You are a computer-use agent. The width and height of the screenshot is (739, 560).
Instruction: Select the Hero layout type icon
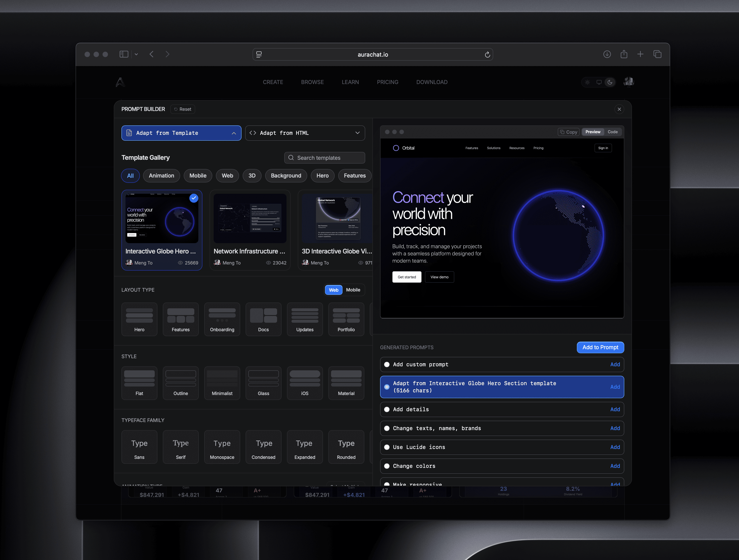[x=139, y=319]
